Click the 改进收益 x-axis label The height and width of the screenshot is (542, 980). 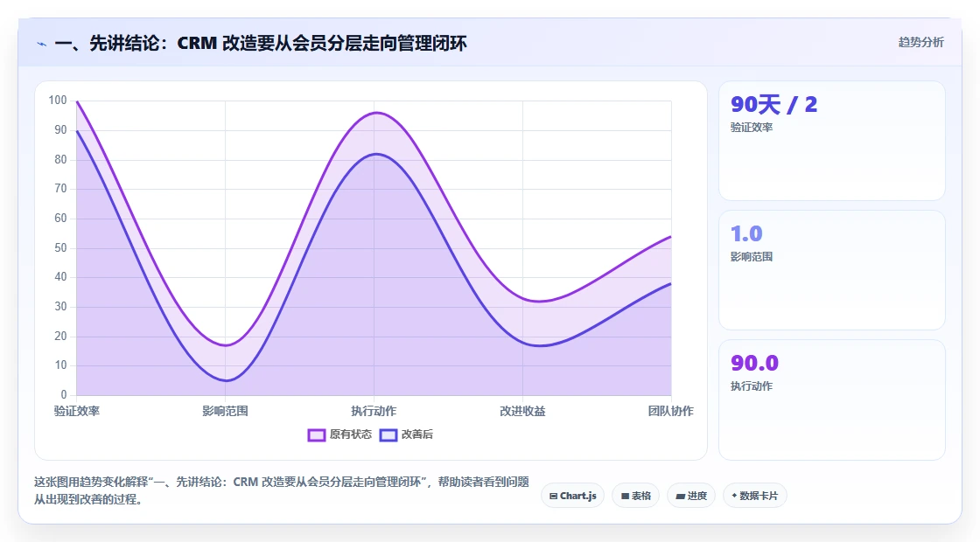[522, 411]
